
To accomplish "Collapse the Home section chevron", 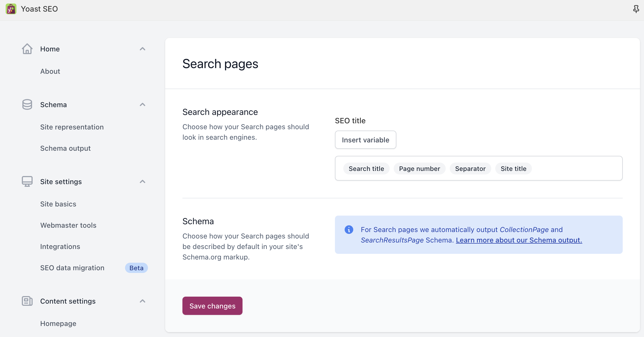I will (143, 49).
